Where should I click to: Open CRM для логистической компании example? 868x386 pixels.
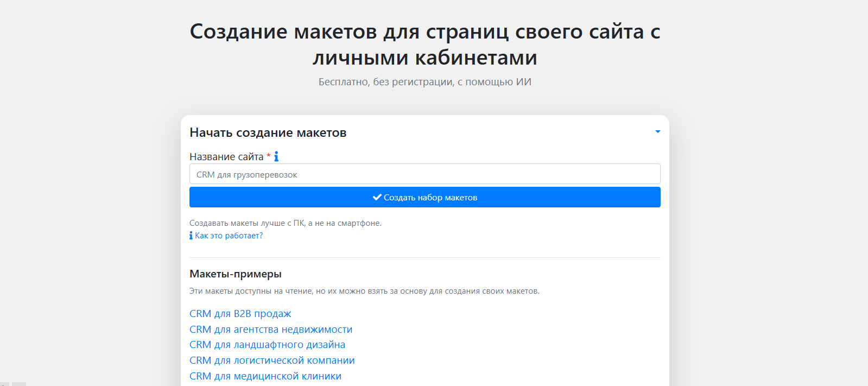pyautogui.click(x=272, y=360)
